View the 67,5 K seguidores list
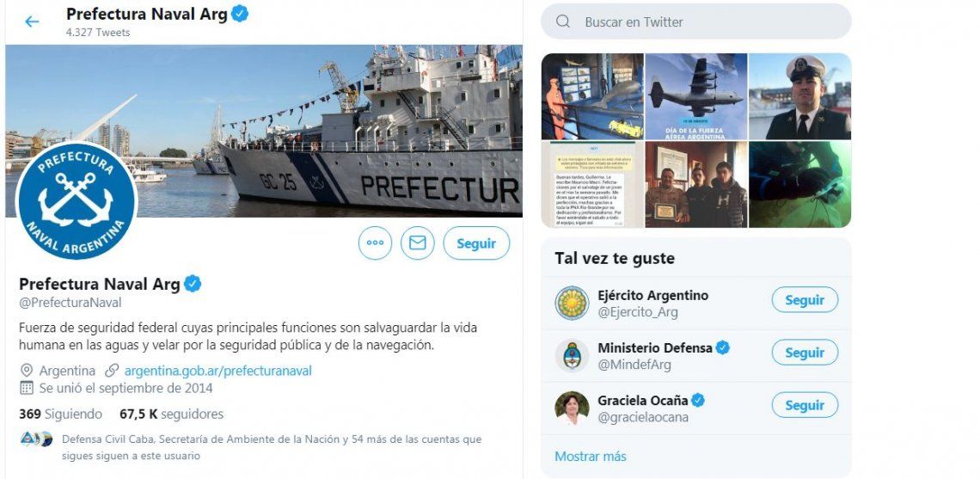 coord(171,414)
